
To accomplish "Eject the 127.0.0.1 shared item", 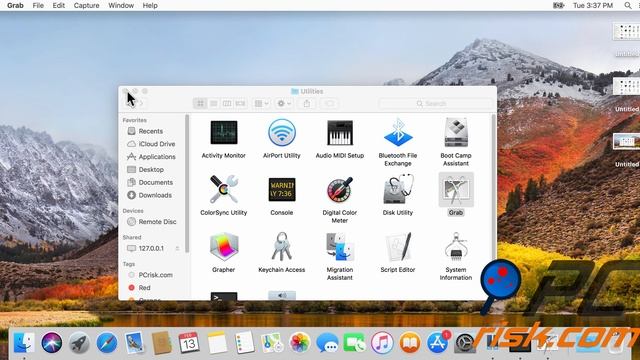I will pos(178,248).
